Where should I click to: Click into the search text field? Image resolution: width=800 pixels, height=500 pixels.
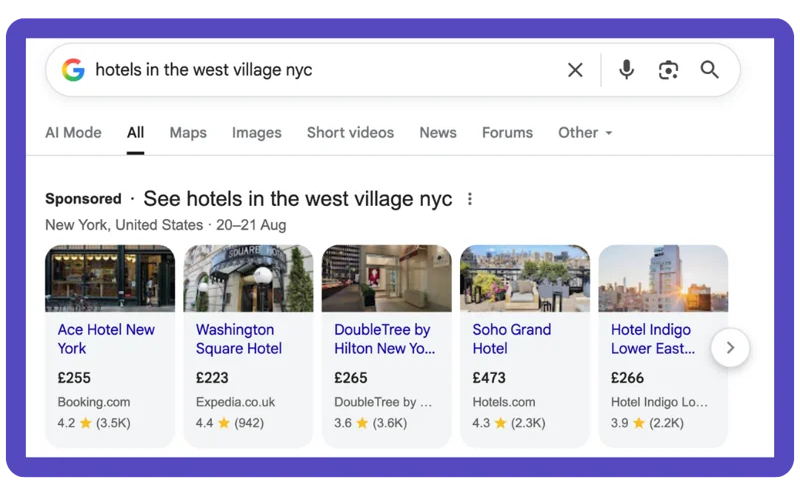(320, 70)
